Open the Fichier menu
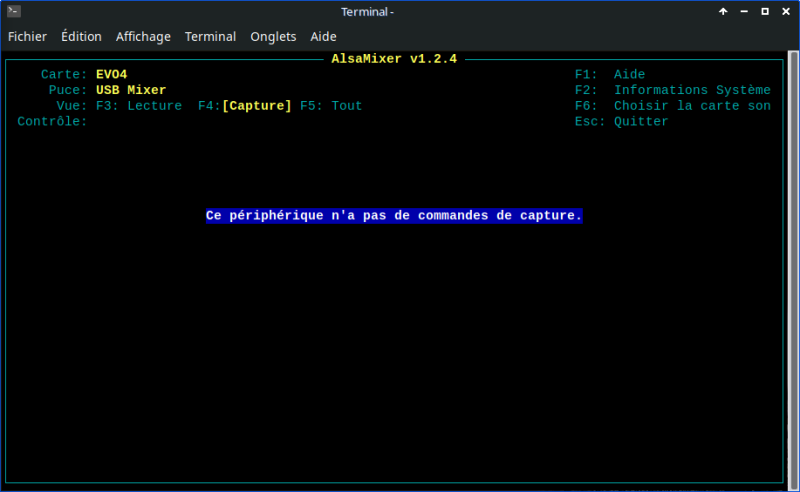The height and width of the screenshot is (492, 800). (x=27, y=37)
